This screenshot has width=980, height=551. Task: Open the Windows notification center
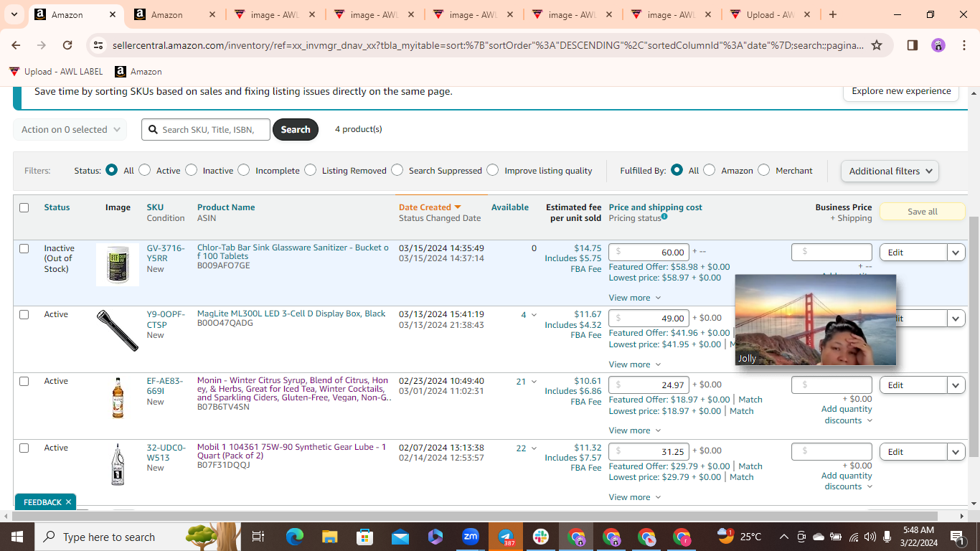tap(957, 537)
